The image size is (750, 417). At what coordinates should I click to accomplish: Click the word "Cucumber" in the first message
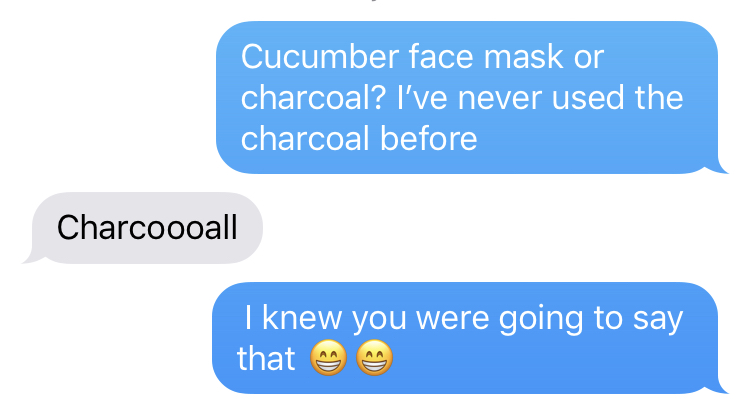pyautogui.click(x=320, y=57)
